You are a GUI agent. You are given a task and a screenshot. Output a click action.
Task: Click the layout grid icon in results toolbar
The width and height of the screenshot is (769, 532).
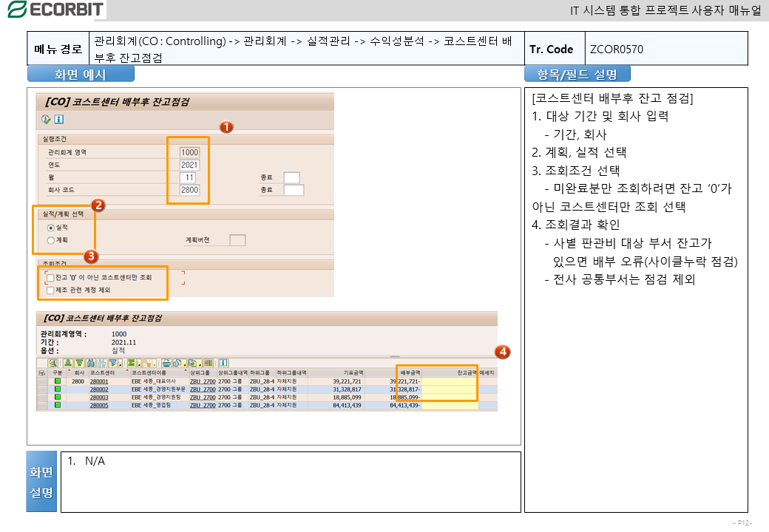point(209,363)
